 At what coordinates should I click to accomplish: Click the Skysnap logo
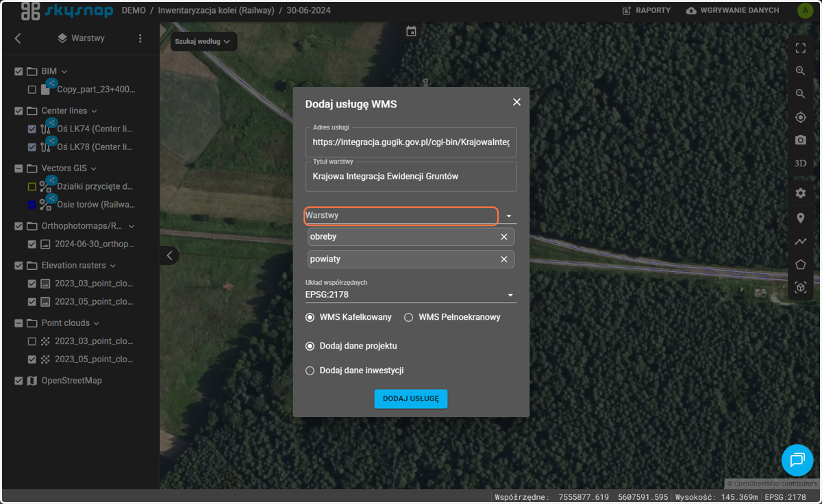(x=66, y=10)
